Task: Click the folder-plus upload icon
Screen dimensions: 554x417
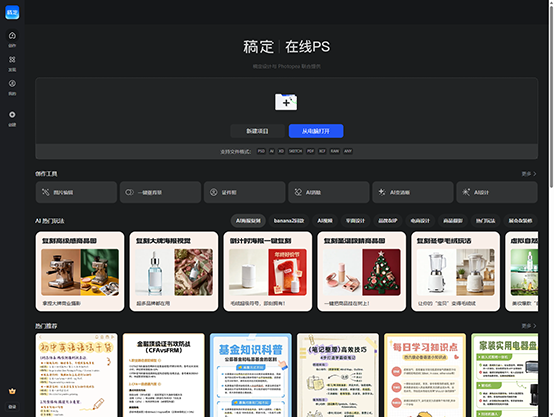Action: coord(286,102)
